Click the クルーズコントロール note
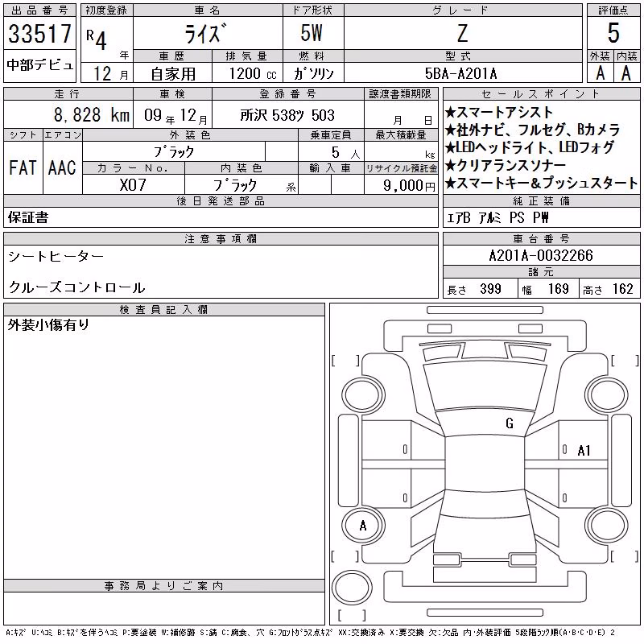This screenshot has height=644, width=644. [76, 287]
